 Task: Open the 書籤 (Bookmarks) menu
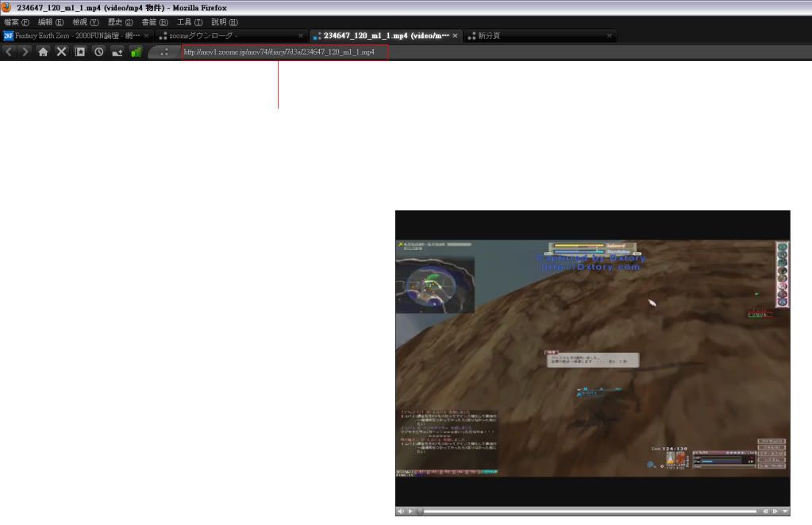pyautogui.click(x=155, y=22)
